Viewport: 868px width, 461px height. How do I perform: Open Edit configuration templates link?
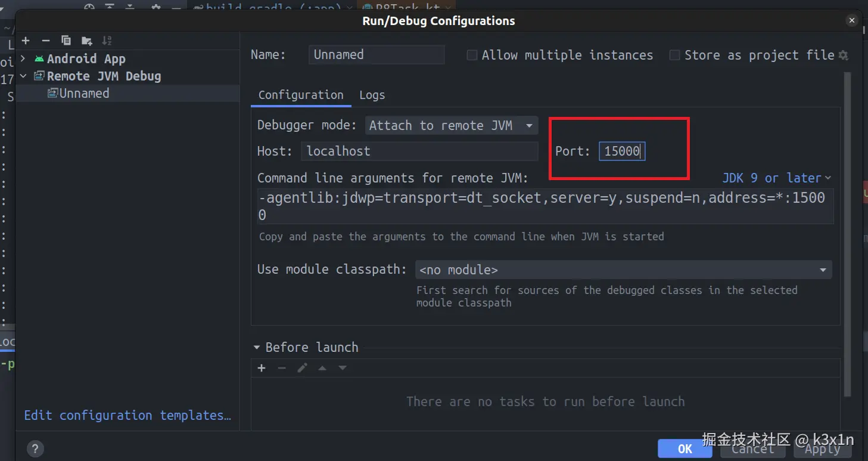pos(127,415)
